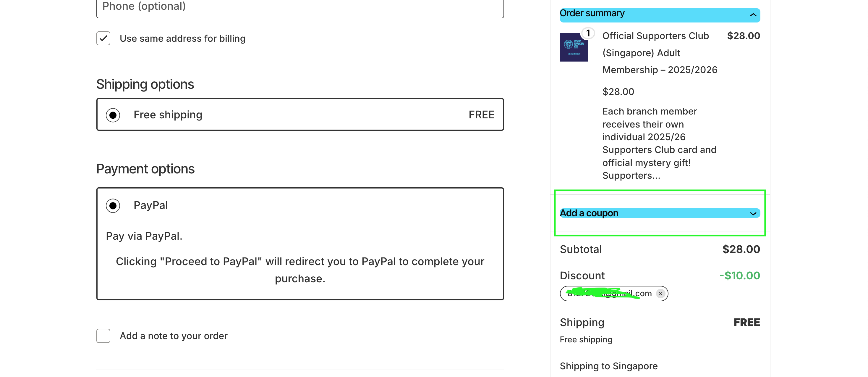Screen dimensions: 868x377
Task: Focus the Phone (optional) input field
Action: (x=300, y=7)
